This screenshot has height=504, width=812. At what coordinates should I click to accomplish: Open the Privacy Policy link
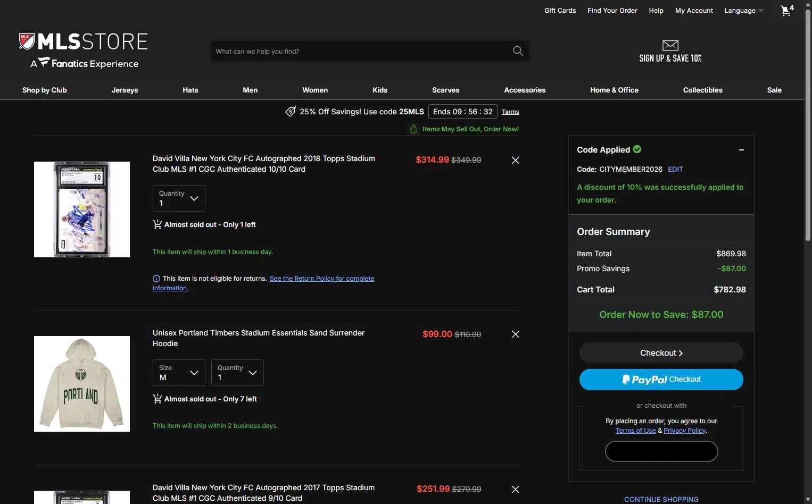685,431
